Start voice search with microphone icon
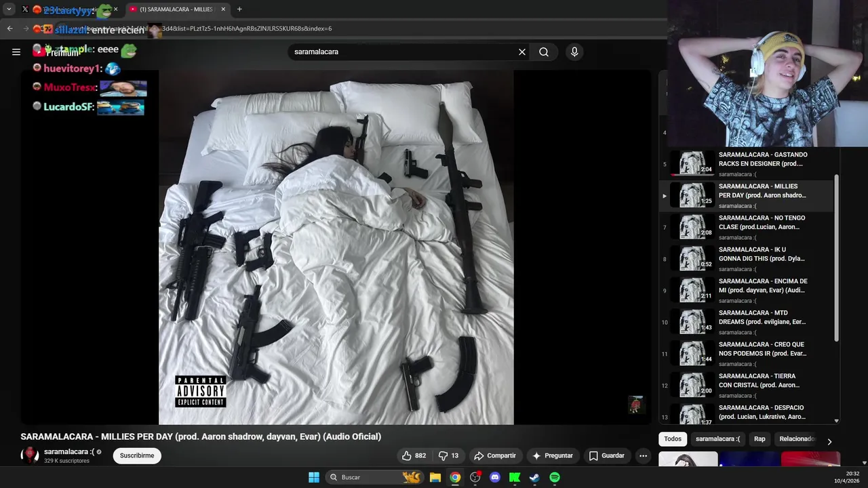 574,52
